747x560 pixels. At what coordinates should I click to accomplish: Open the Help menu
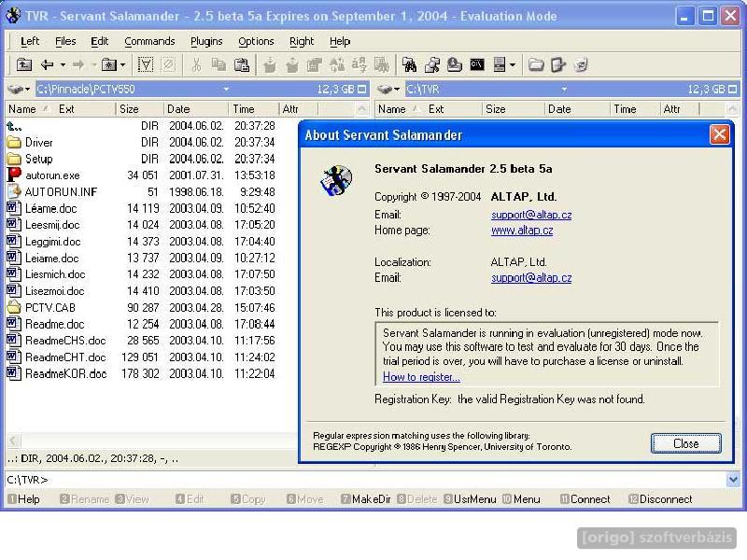click(340, 41)
